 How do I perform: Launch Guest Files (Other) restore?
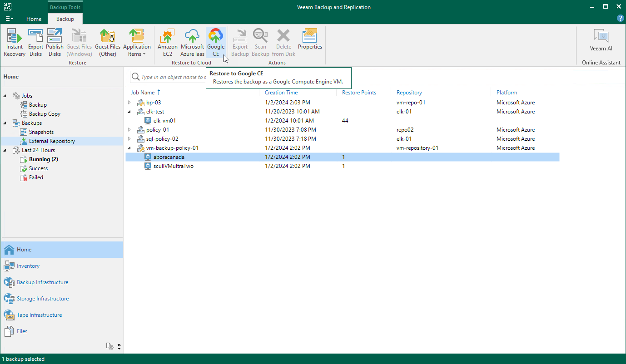click(x=108, y=42)
